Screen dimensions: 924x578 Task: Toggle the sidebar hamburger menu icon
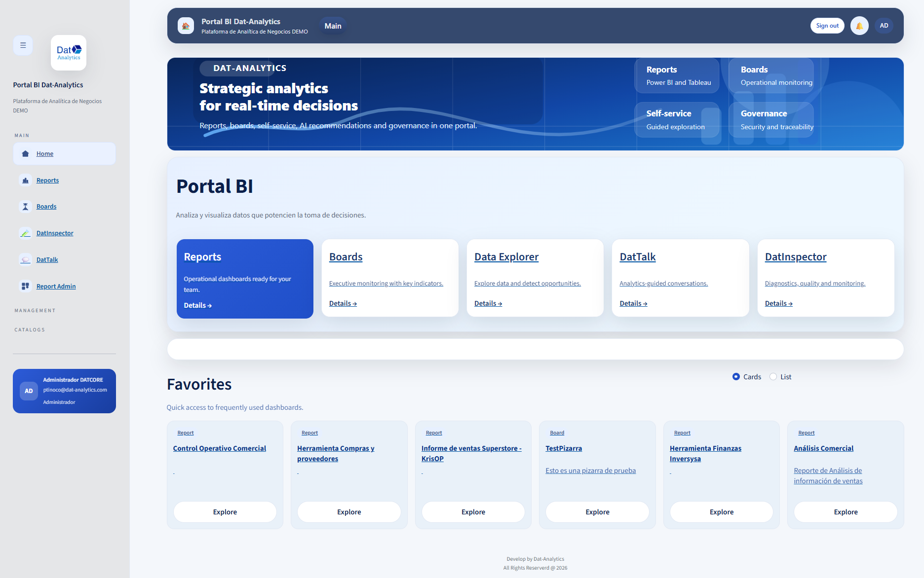coord(23,45)
